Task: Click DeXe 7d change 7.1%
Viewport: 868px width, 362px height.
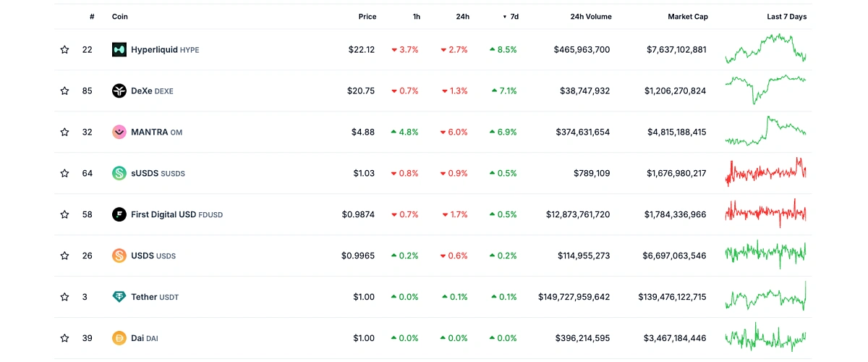Action: 503,91
